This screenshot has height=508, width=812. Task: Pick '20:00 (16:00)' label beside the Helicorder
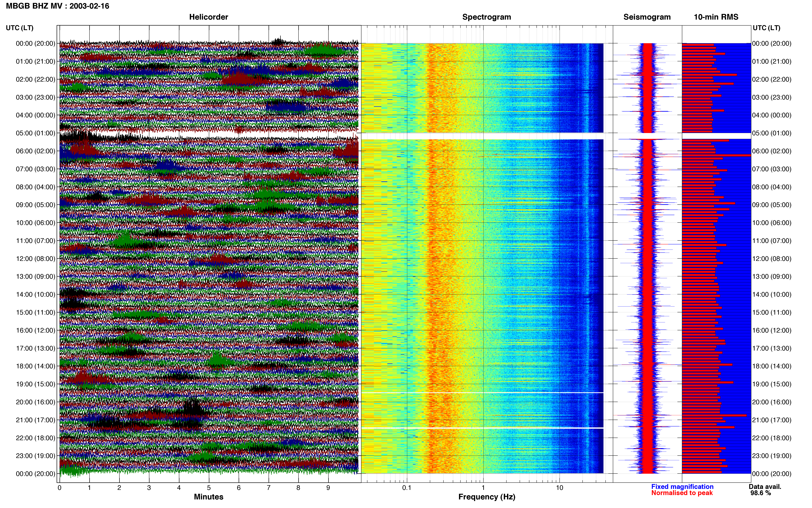click(x=36, y=402)
